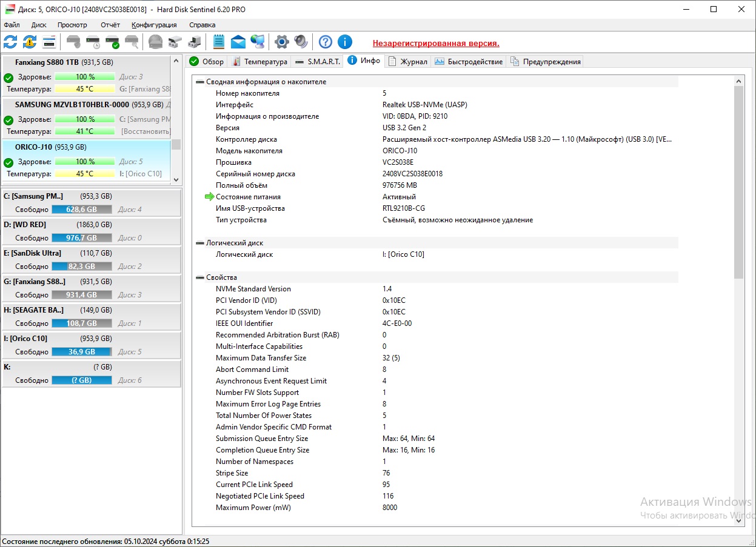756x547 pixels.
Task: Select the ORICO-J10 disk entry
Action: point(87,161)
